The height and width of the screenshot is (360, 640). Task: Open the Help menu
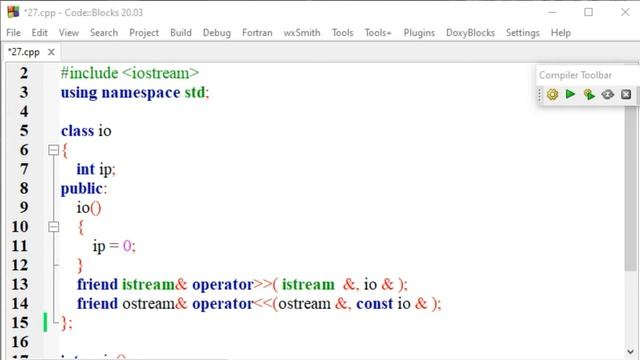tap(560, 33)
